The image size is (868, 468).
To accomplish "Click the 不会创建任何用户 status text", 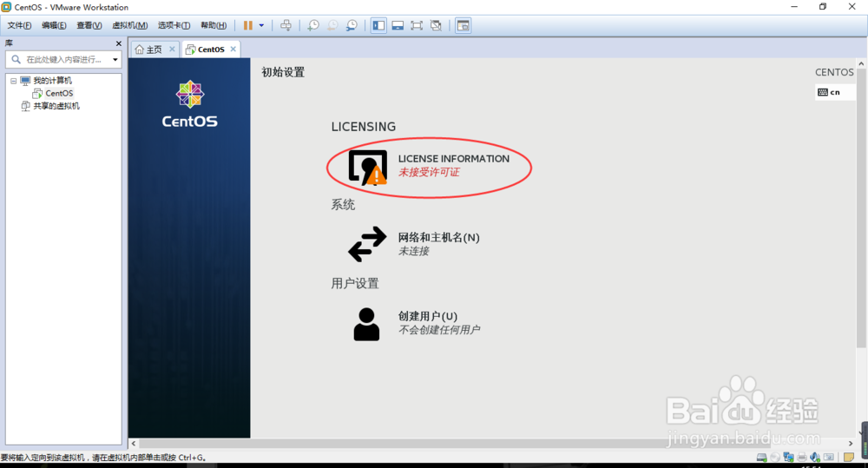I will click(x=439, y=330).
